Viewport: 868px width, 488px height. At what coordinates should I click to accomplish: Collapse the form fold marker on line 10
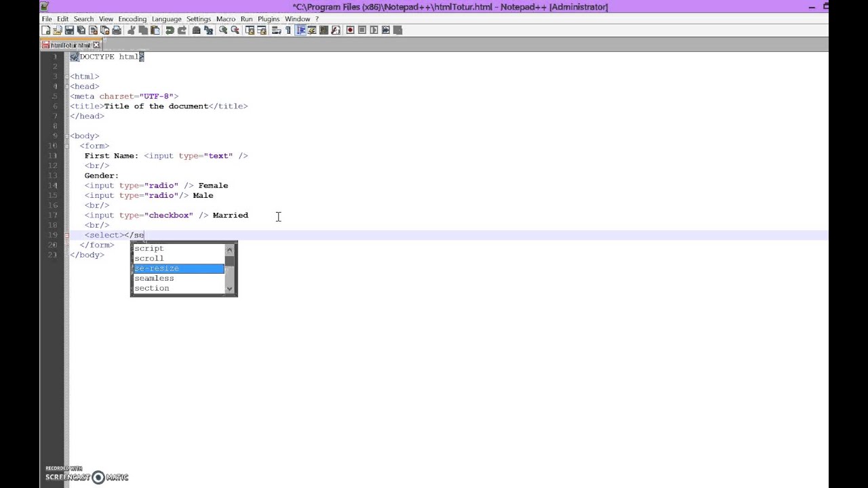(x=67, y=146)
